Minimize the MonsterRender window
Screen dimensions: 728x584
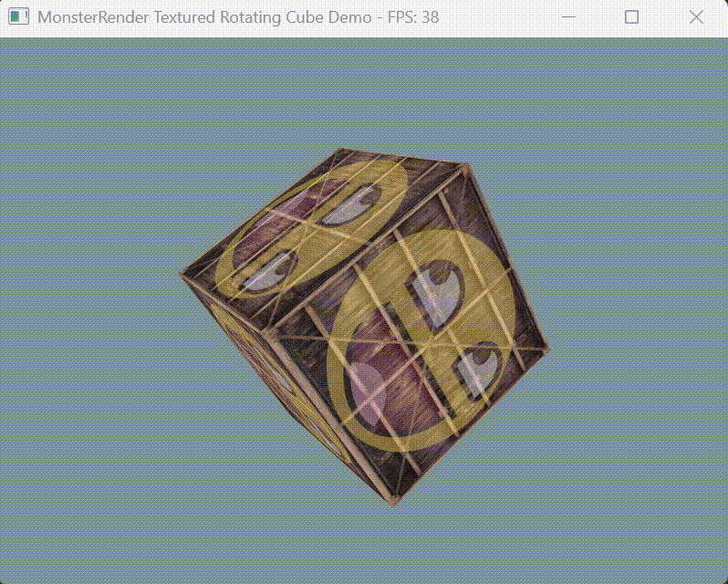(x=568, y=17)
